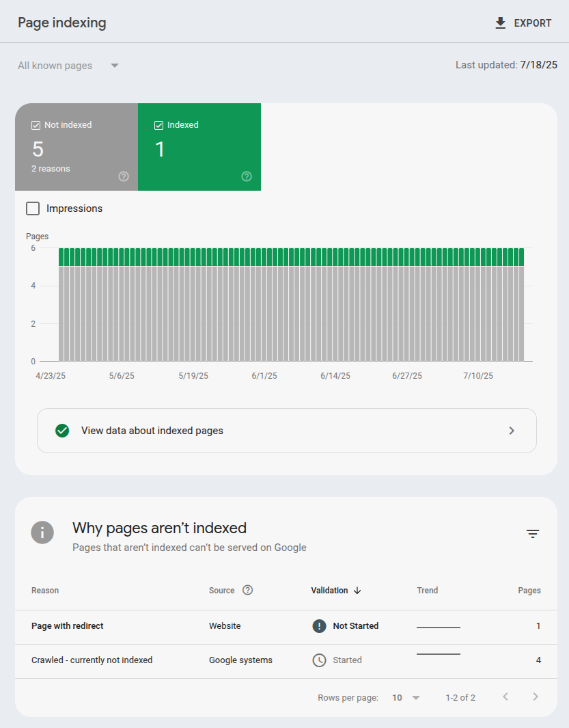Click help icon in Not indexed card
The image size is (569, 728).
[124, 176]
